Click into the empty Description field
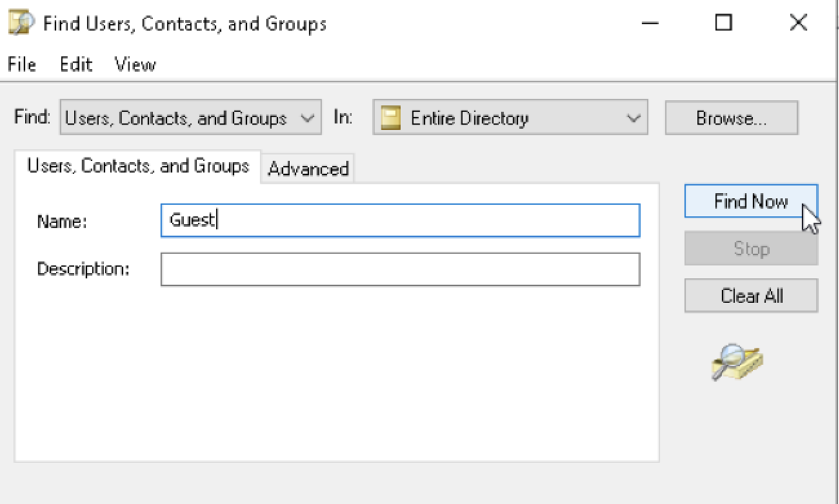This screenshot has width=839, height=504. (x=400, y=269)
